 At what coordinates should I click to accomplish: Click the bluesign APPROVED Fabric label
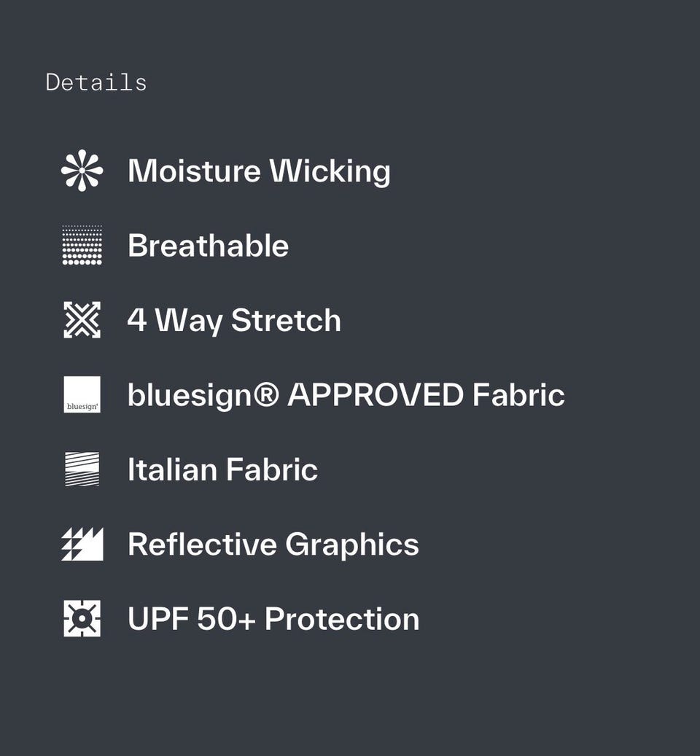tap(346, 395)
